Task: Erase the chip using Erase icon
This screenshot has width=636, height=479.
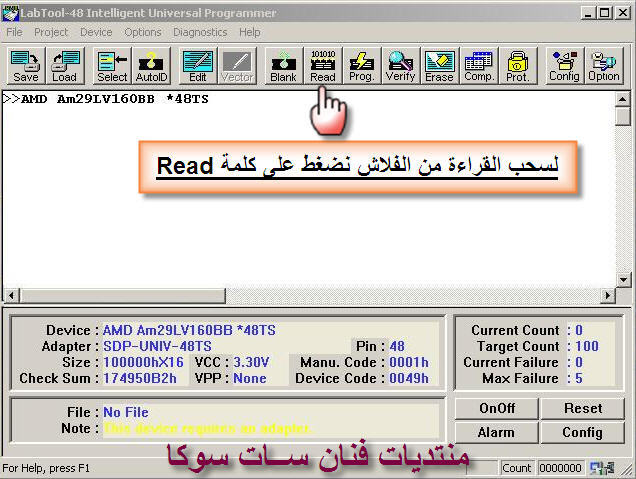Action: 440,66
